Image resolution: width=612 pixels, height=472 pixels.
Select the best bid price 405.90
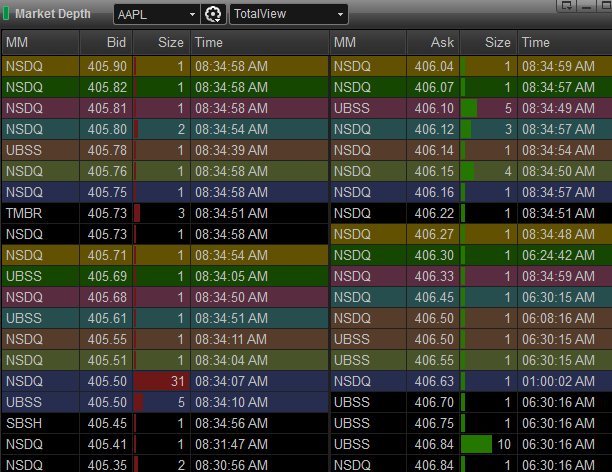click(107, 66)
